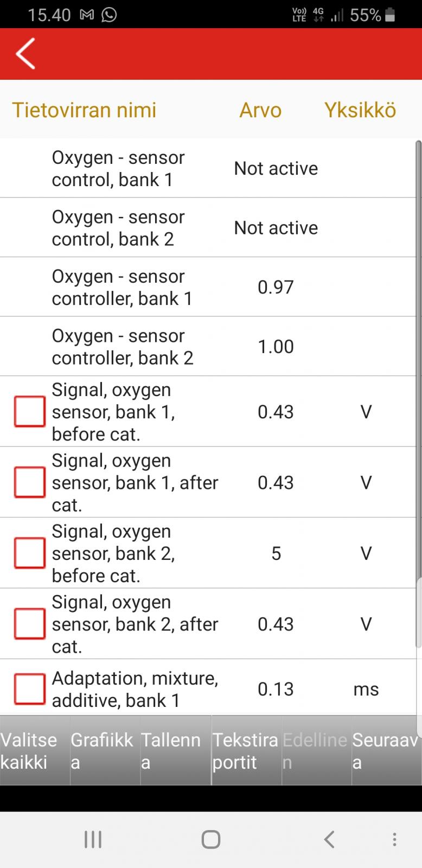The width and height of the screenshot is (422, 868).
Task: Open Tekstiraportit text reports
Action: [x=246, y=750]
